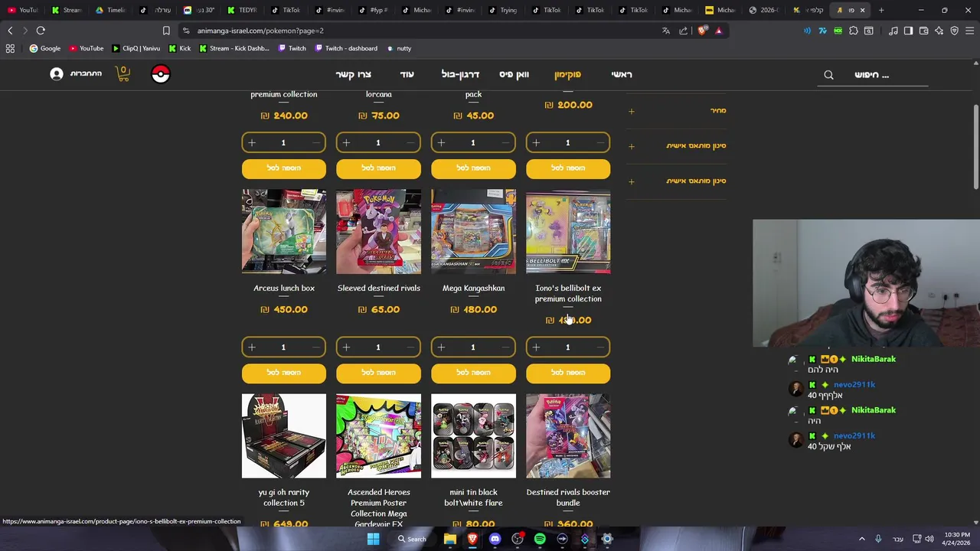Open Discord from the taskbar

495,539
